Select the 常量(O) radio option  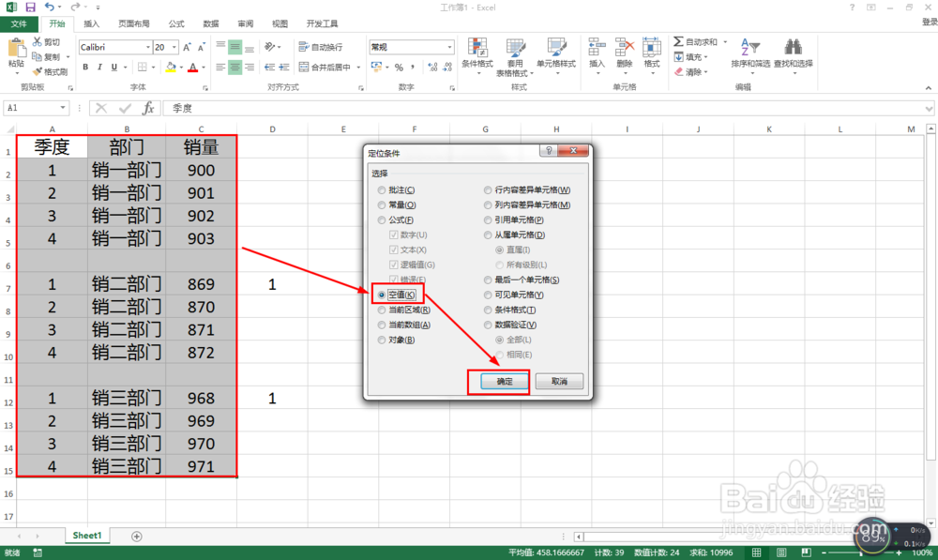[x=382, y=205]
